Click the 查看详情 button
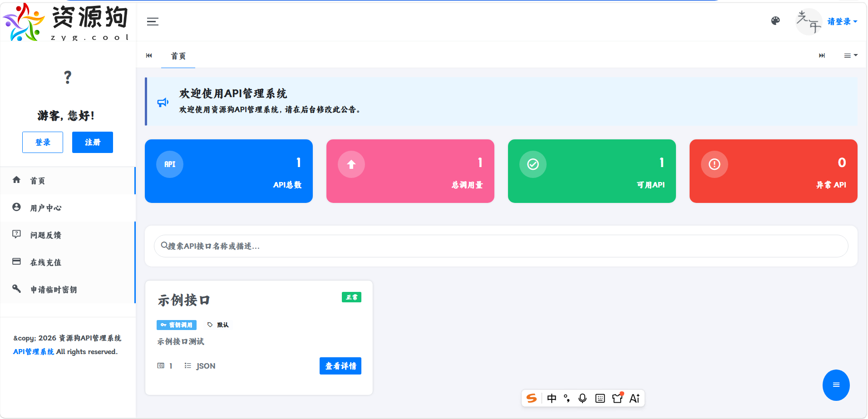The image size is (868, 419). pos(340,366)
